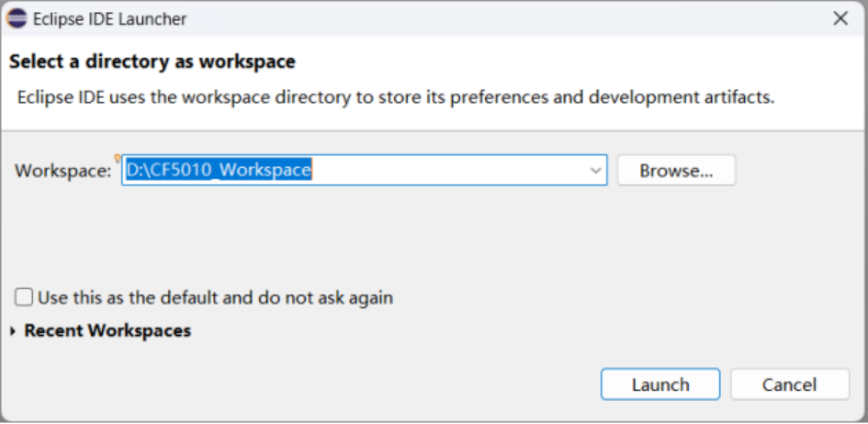
Task: Open the Workspace path dropdown arrow
Action: point(595,170)
